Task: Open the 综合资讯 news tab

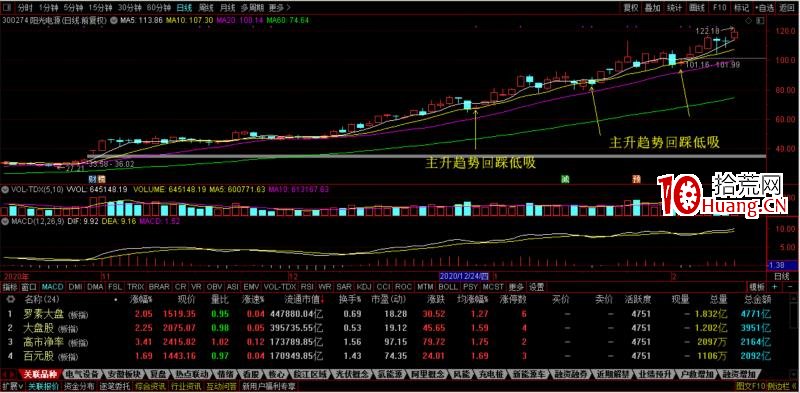Action: pos(151,386)
